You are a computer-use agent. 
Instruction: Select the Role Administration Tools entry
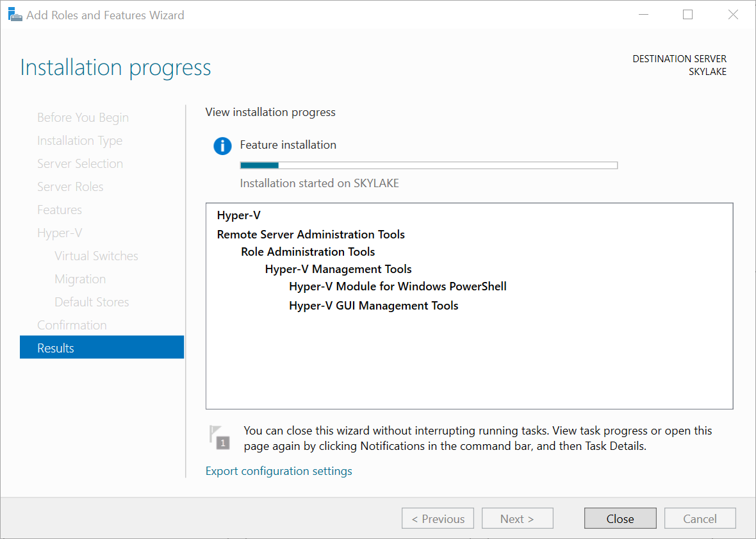(308, 252)
